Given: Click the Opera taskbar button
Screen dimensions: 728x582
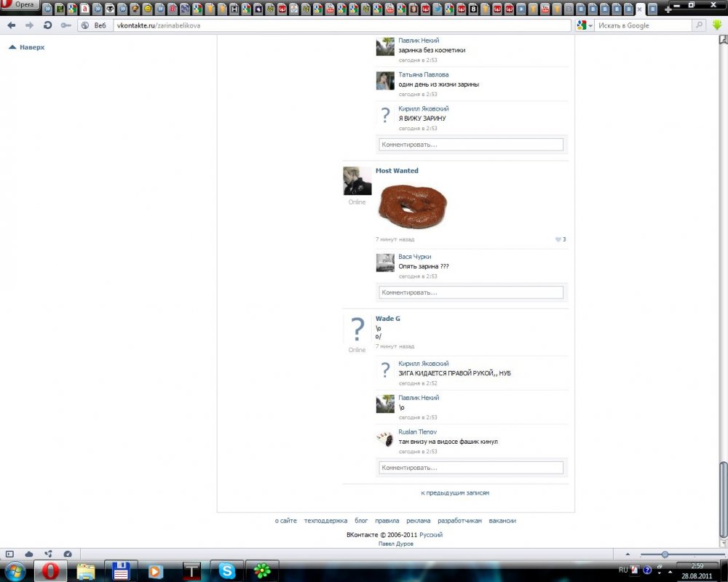Looking at the screenshot, I should 50,571.
